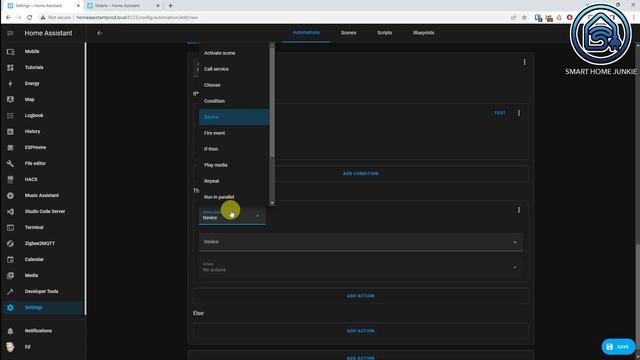Switch to the Automations tab
The width and height of the screenshot is (640, 360).
pyautogui.click(x=306, y=33)
